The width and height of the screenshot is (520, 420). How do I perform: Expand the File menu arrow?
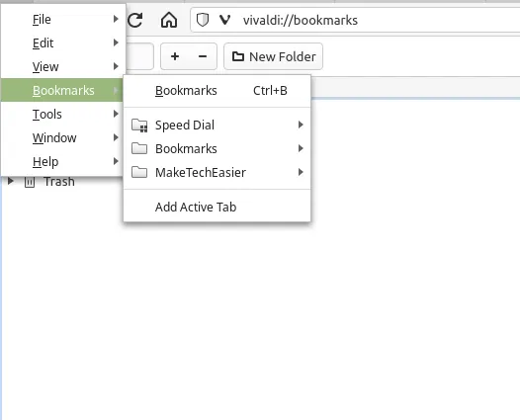[x=116, y=19]
